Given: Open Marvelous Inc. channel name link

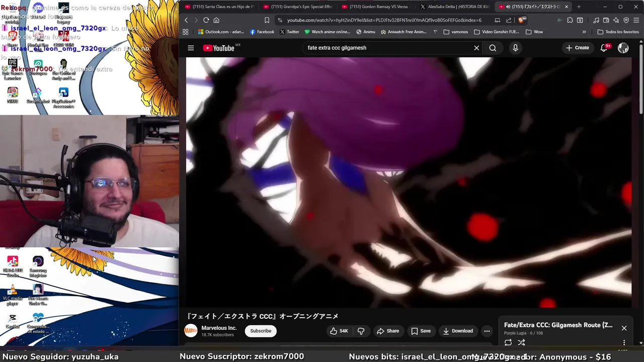Looking at the screenshot, I should point(219,328).
